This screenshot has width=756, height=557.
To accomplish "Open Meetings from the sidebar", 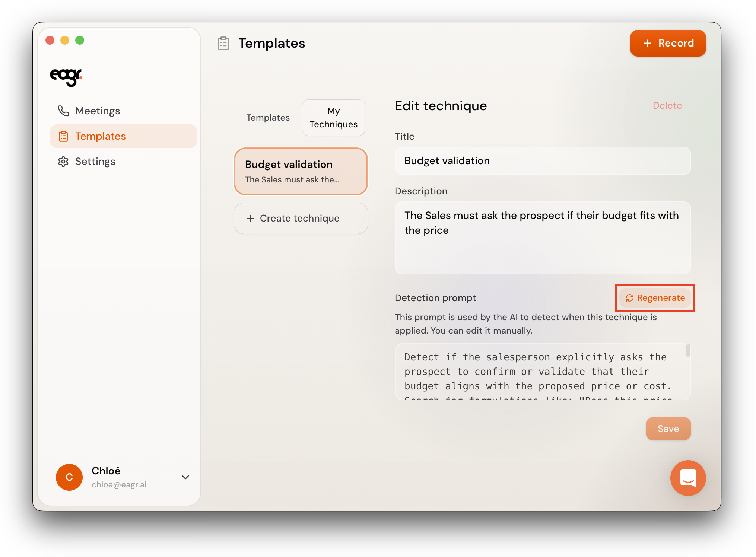I will click(98, 111).
